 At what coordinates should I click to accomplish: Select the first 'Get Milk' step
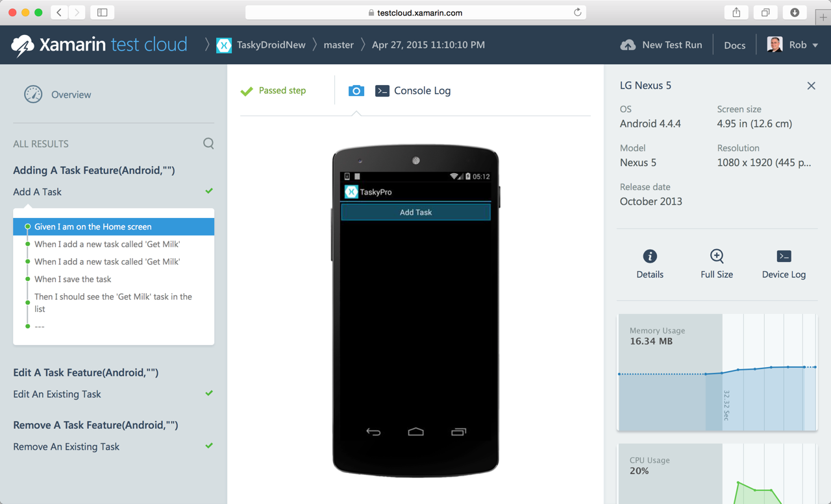tap(107, 244)
